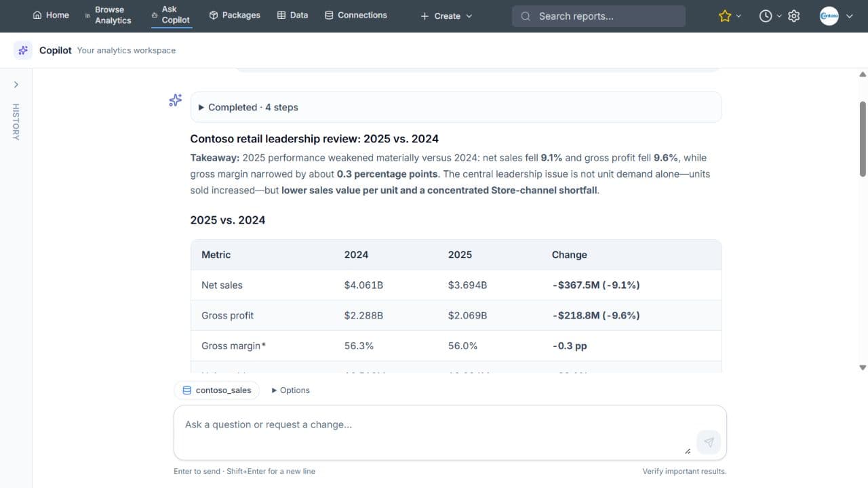Viewport: 868px width, 488px height.
Task: Click the $4.061B cell
Action: point(363,285)
